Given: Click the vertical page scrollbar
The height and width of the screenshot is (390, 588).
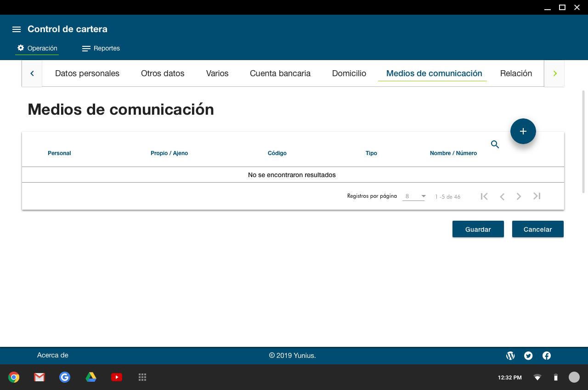Looking at the screenshot, I should 583,141.
